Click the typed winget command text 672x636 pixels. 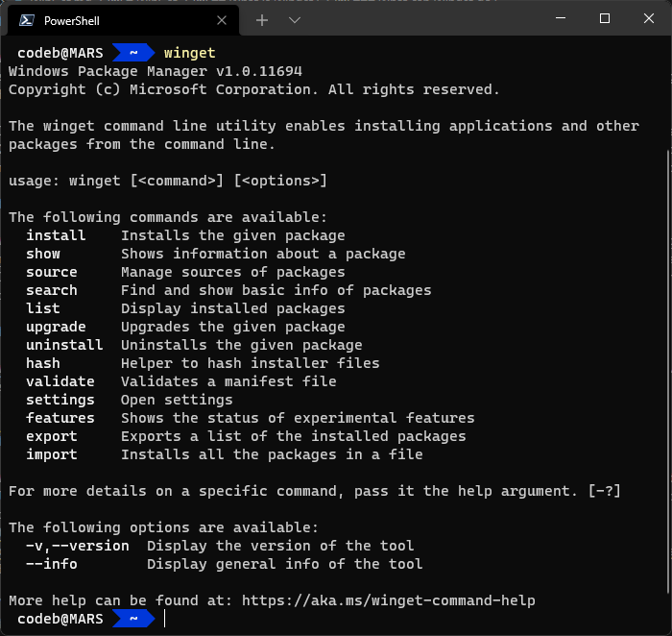pos(190,53)
